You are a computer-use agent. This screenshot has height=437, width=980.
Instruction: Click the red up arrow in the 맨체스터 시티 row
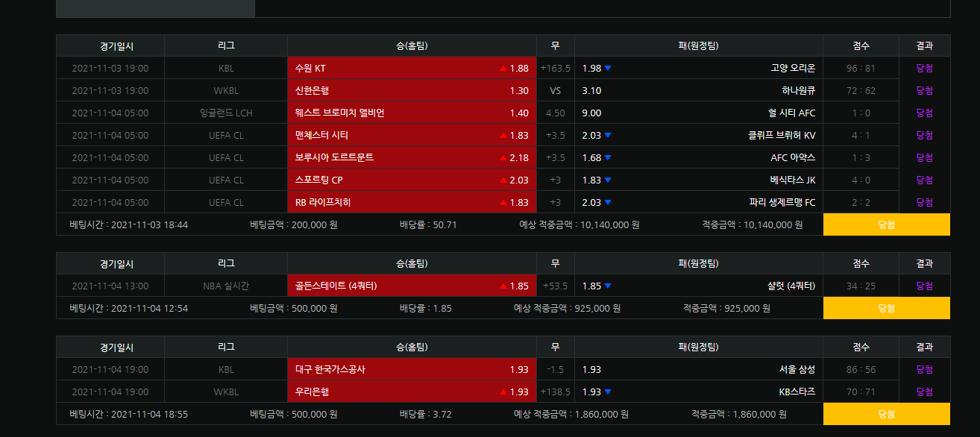tap(503, 135)
